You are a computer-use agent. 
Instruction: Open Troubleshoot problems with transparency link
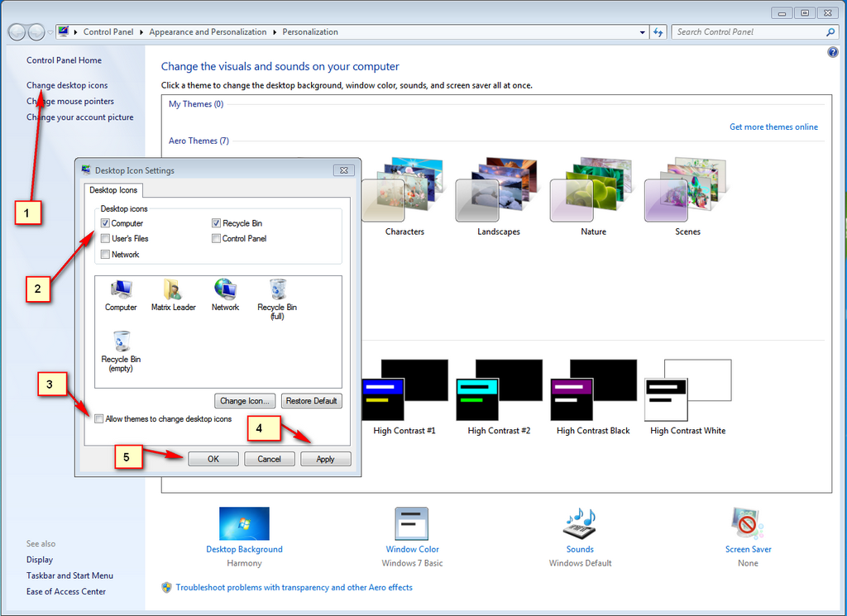pos(294,587)
